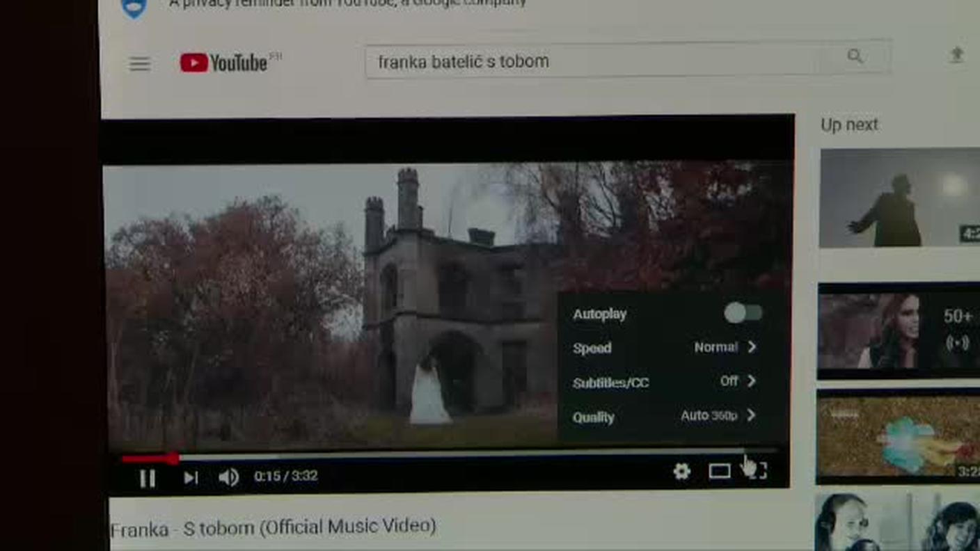
Task: Skip to the next video
Action: coord(191,477)
